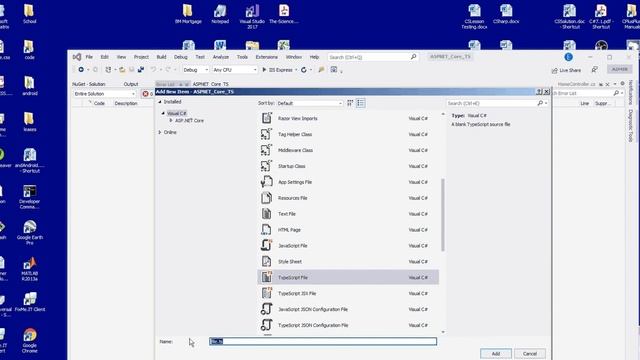This screenshot has height=360, width=640.
Task: Open Google Chrome desktop shortcut
Action: (x=29, y=340)
